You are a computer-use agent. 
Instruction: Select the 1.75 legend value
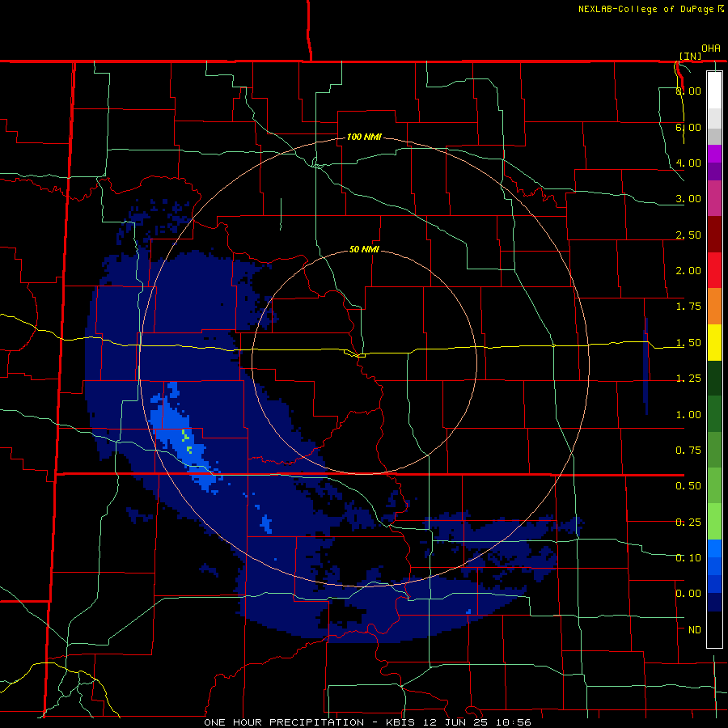click(688, 307)
